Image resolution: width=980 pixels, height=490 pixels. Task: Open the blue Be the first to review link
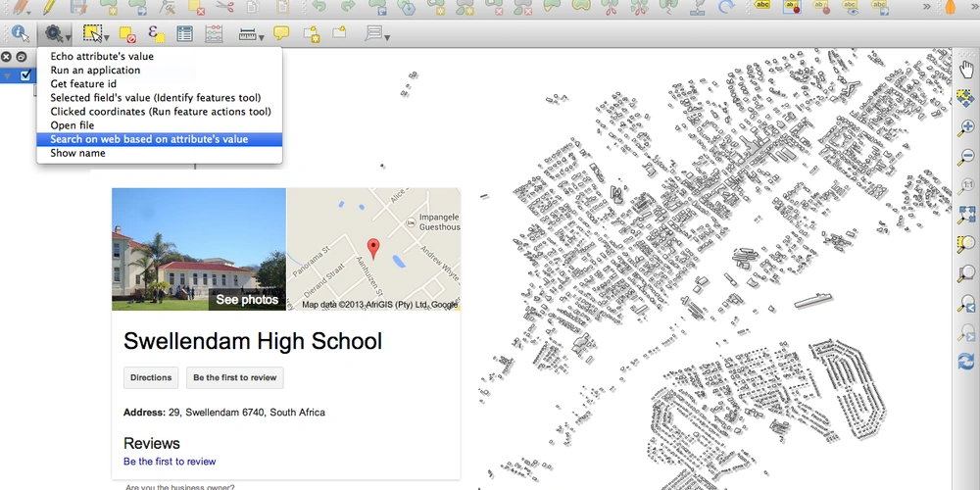pyautogui.click(x=170, y=462)
